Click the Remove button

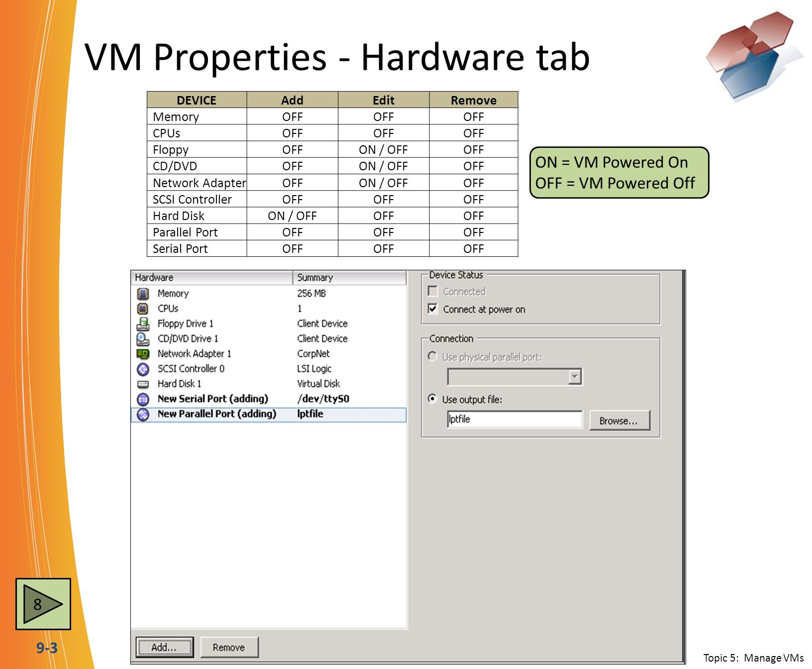[229, 647]
